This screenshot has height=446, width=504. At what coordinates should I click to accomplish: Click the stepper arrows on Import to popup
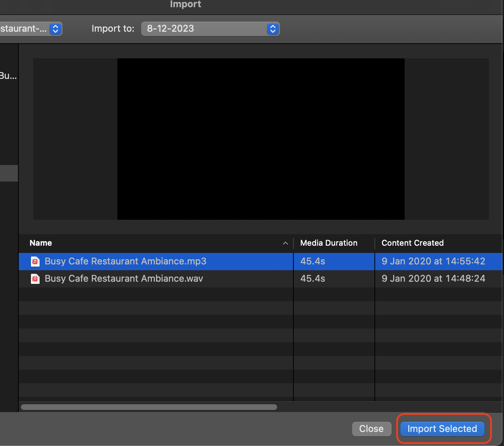click(x=273, y=29)
